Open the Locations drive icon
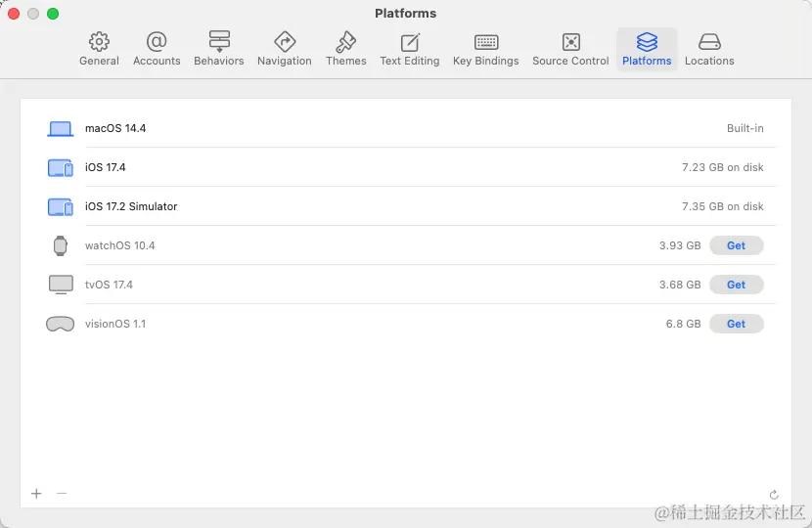 pos(709,42)
